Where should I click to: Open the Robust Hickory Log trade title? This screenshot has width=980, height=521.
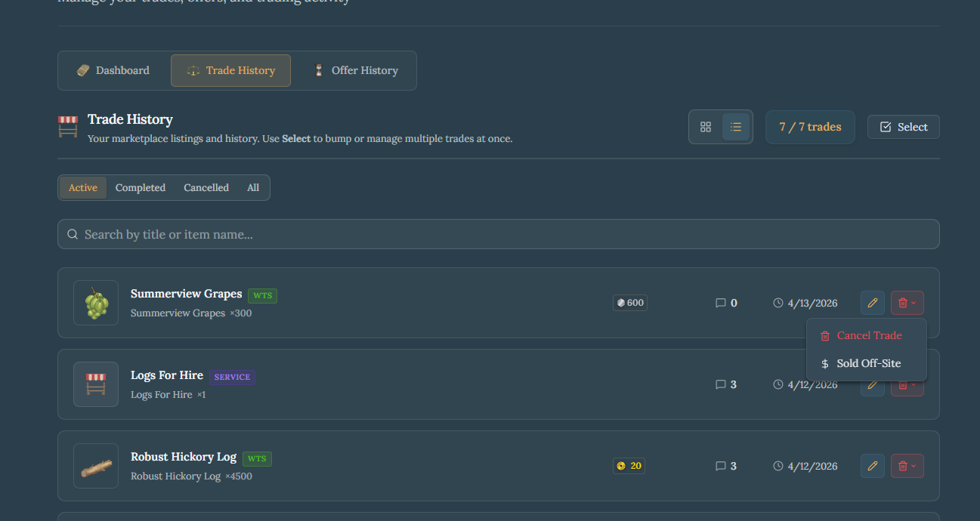click(x=184, y=457)
